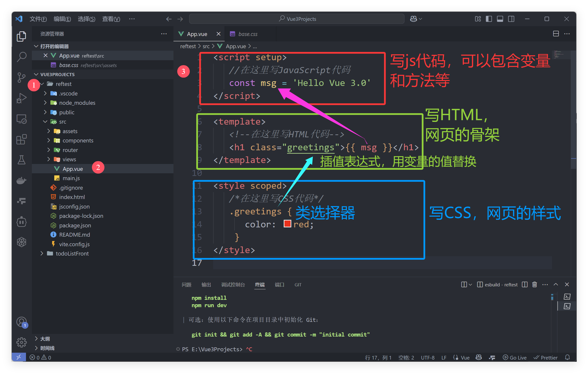Image resolution: width=588 pixels, height=373 pixels.
Task: Click the menu bar overflow ellipsis
Action: [x=132, y=19]
